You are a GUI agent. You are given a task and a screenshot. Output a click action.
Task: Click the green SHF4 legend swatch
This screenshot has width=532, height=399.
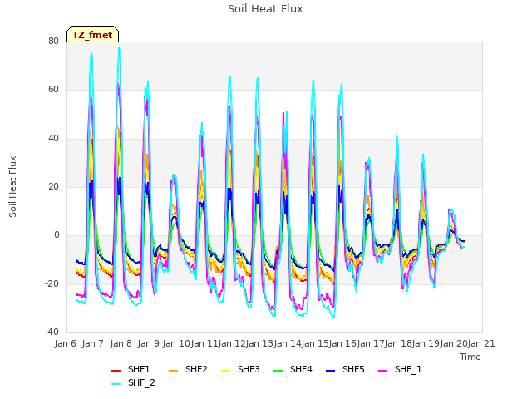[278, 371]
